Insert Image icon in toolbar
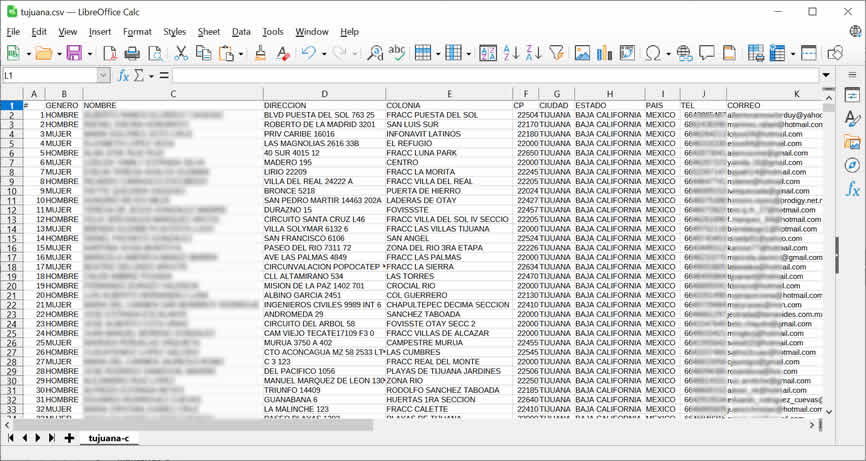The height and width of the screenshot is (461, 866). click(x=582, y=53)
